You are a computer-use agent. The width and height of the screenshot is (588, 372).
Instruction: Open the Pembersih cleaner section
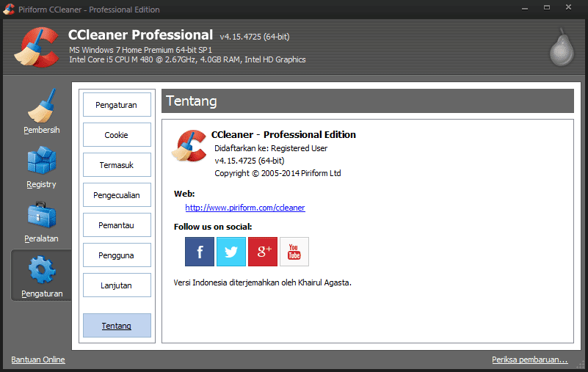pyautogui.click(x=41, y=112)
